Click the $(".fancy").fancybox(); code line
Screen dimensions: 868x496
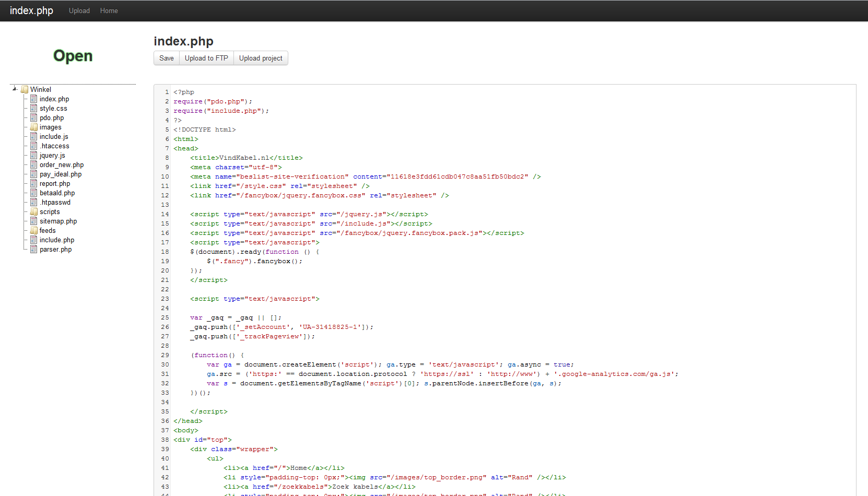[255, 261]
